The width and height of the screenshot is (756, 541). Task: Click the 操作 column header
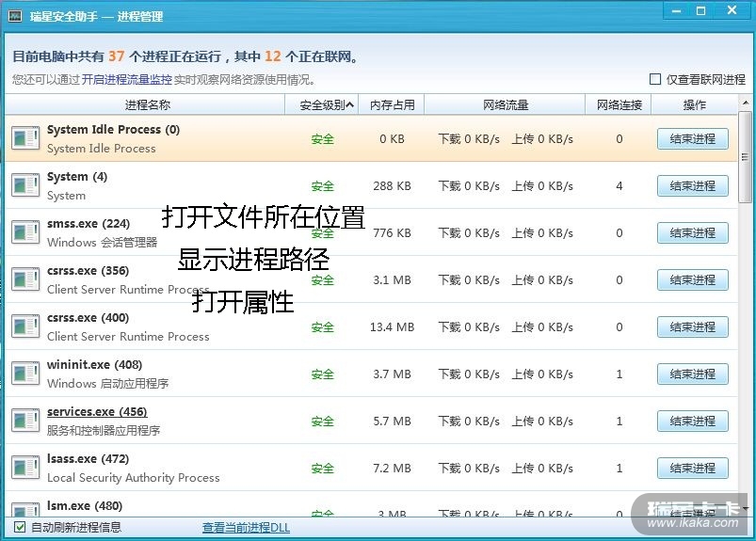[694, 104]
